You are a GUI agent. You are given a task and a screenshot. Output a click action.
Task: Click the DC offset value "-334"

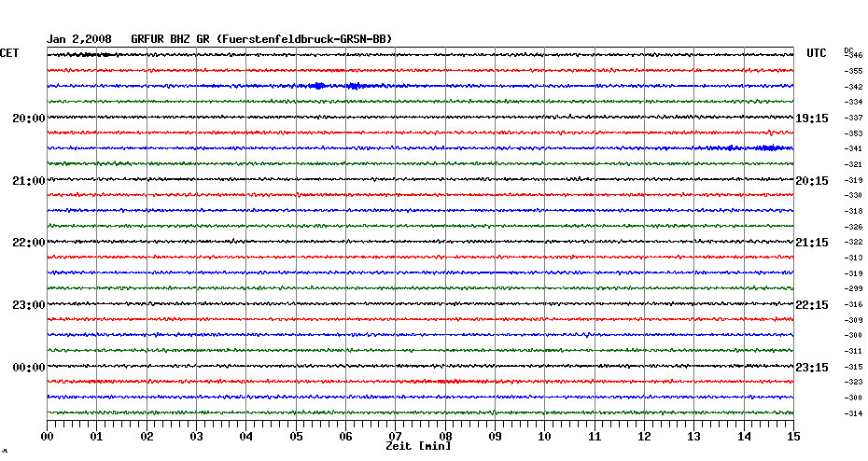(x=854, y=103)
